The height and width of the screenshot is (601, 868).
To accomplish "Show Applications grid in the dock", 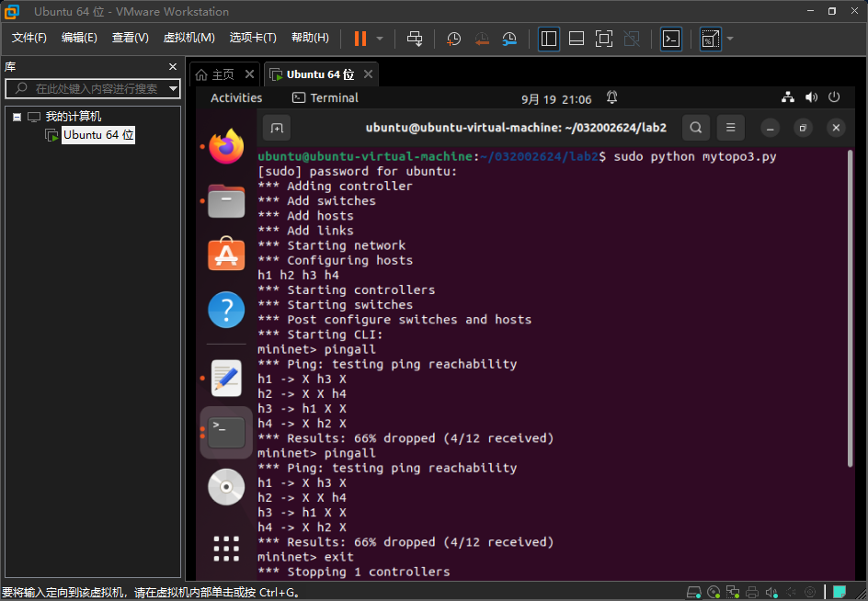I will 226,549.
